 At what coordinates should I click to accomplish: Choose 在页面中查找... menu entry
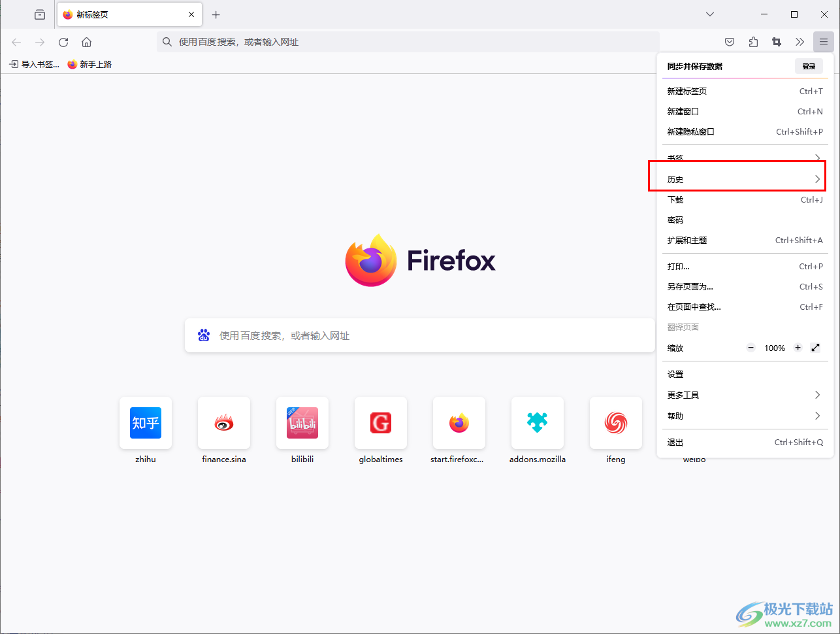745,307
